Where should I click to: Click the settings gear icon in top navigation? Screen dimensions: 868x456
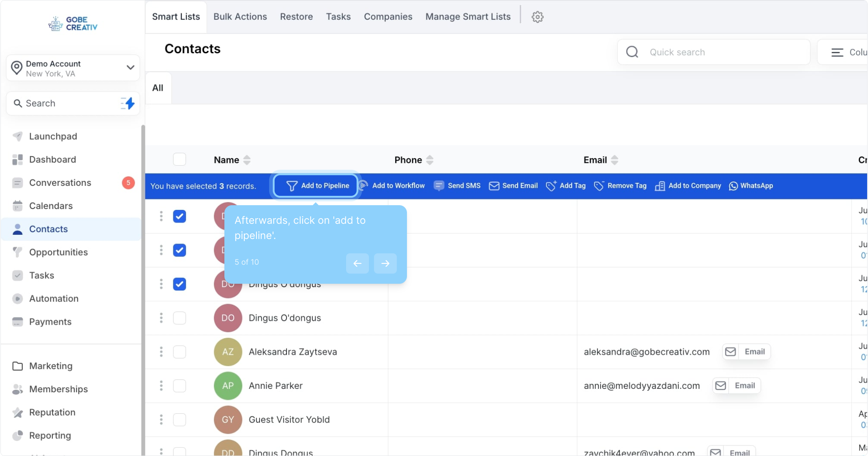pyautogui.click(x=537, y=17)
